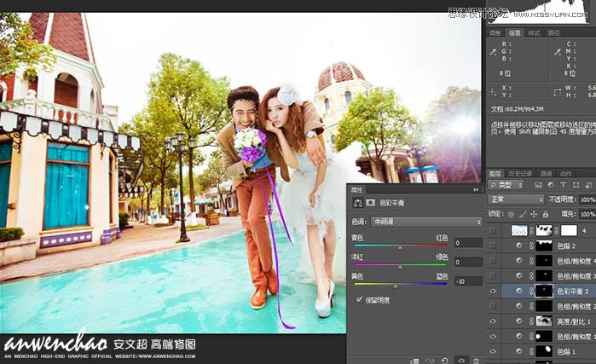
Task: Click the clip to layer icon
Action: point(415,360)
